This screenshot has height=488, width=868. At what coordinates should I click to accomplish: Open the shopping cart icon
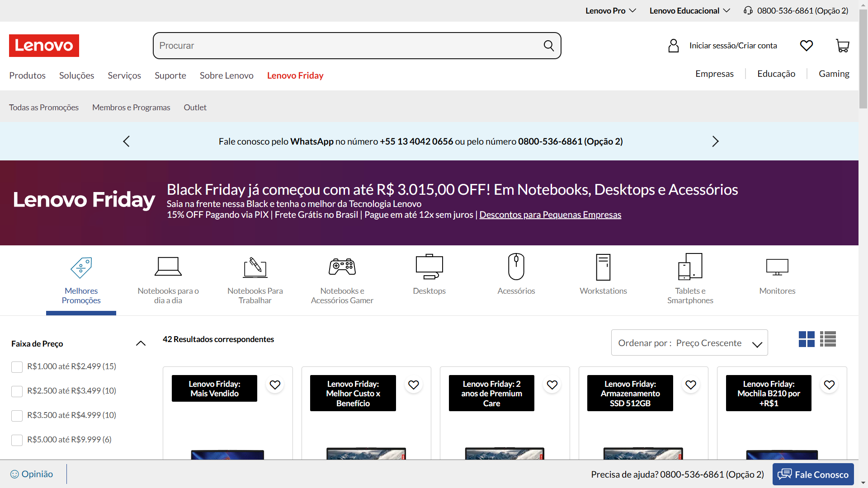pyautogui.click(x=843, y=46)
